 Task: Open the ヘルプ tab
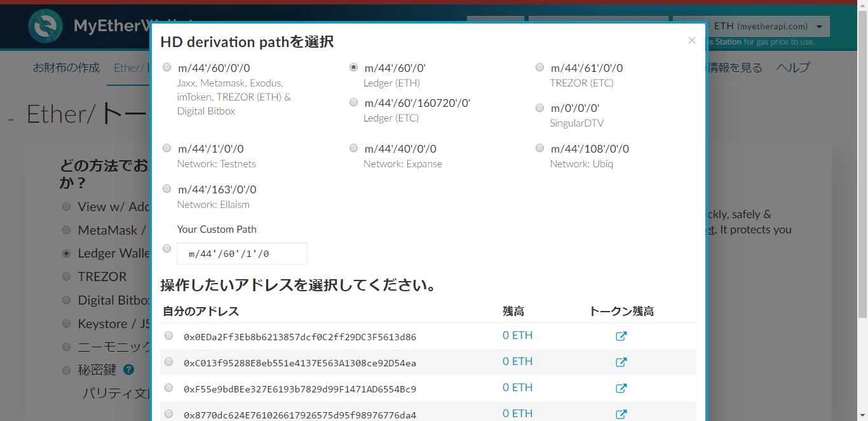point(793,67)
